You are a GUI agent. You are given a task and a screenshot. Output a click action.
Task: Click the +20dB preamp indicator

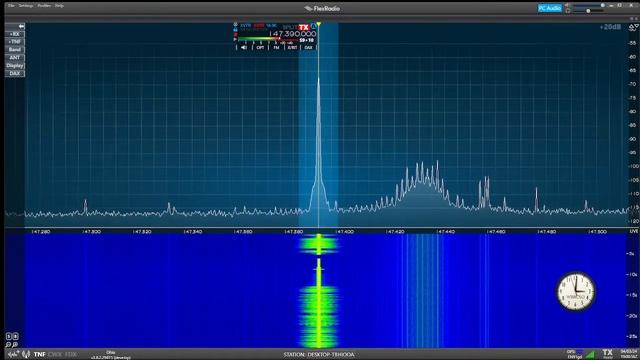click(610, 27)
